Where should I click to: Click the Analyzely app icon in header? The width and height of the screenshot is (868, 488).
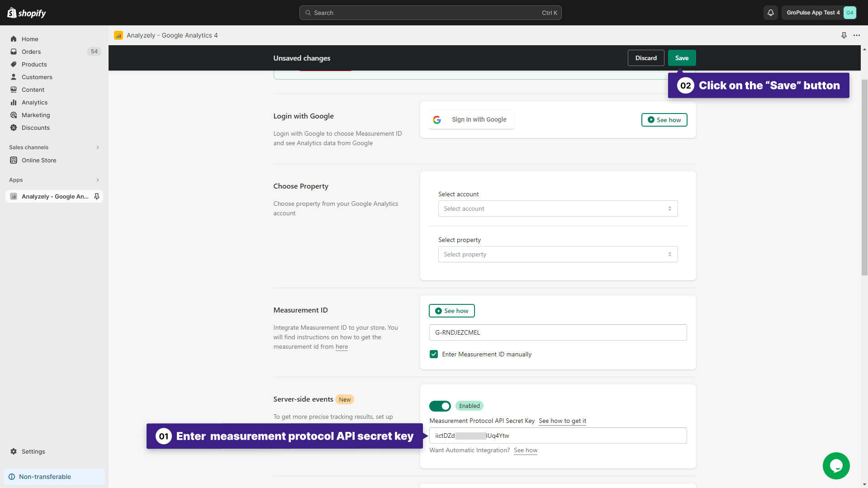click(119, 35)
